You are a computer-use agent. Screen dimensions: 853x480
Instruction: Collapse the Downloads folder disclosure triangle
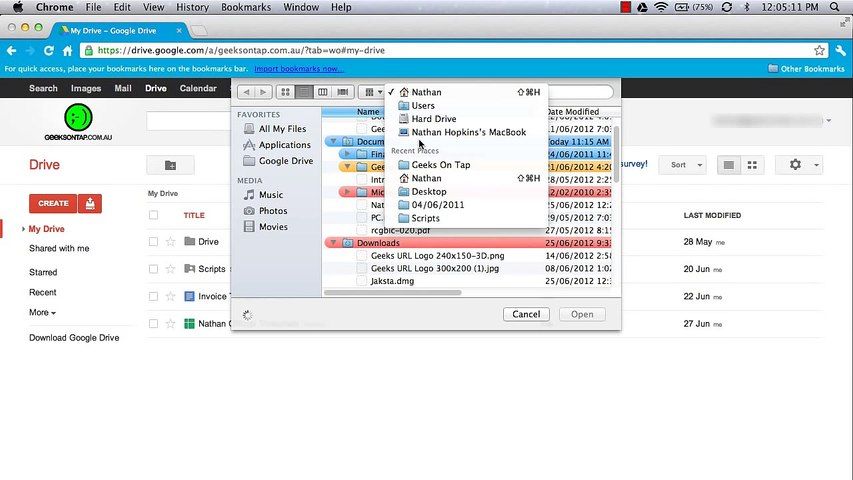(x=333, y=243)
